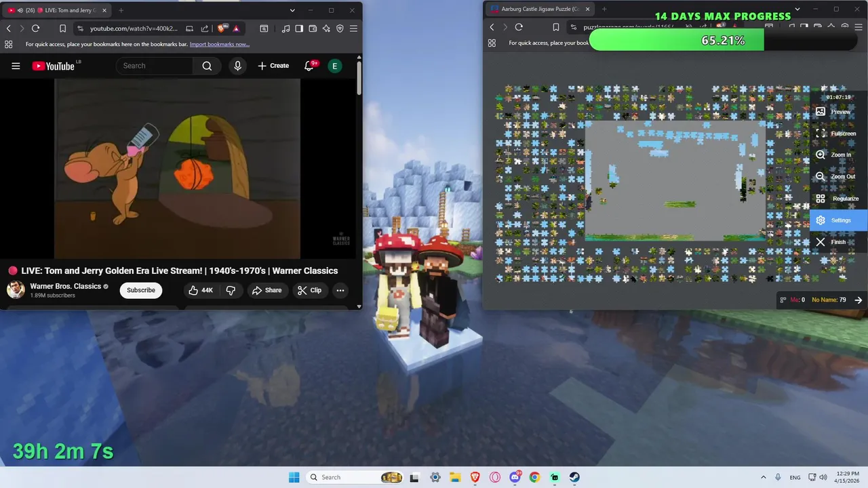
Task: Toggle the sidebar panel in the YouTube window
Action: 299,28
